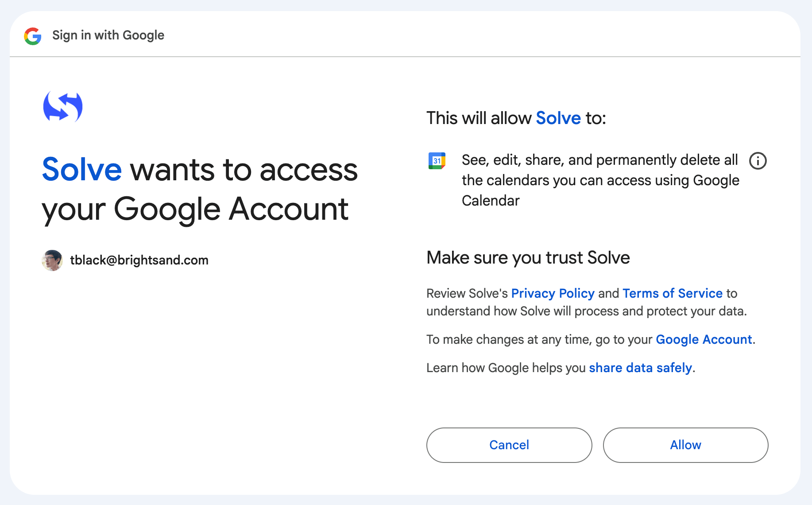Select the tblack@brightsand.com account email
Image resolution: width=812 pixels, height=505 pixels.
pos(139,260)
